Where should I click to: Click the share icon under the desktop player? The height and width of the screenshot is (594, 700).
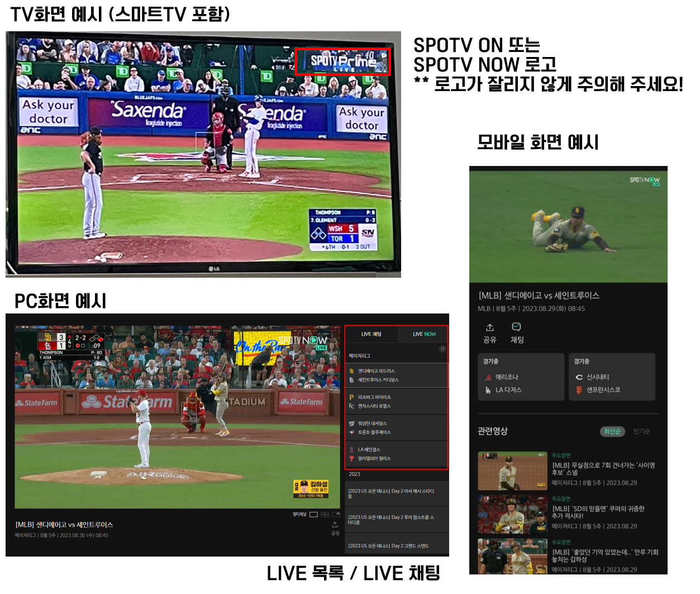point(335,525)
